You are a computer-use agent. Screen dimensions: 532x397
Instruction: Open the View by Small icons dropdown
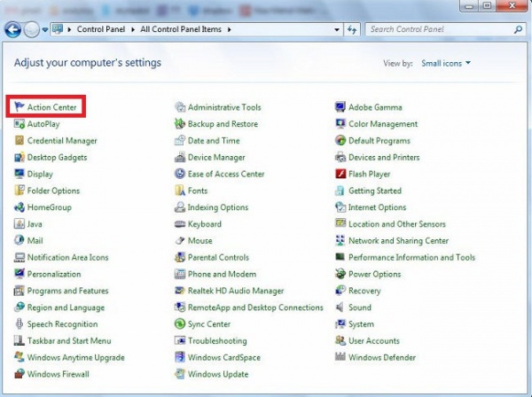click(x=446, y=63)
